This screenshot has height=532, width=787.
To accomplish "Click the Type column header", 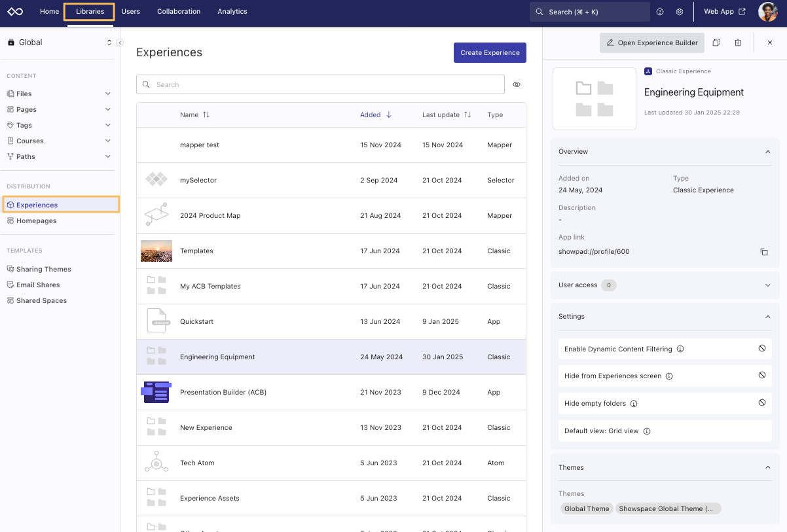I will click(495, 115).
